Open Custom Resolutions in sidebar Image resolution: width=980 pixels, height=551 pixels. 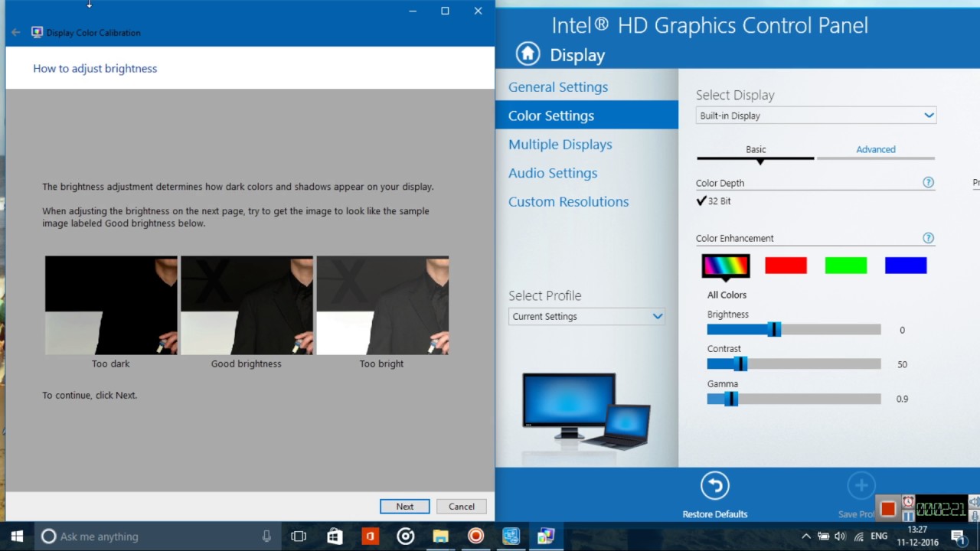click(x=569, y=202)
